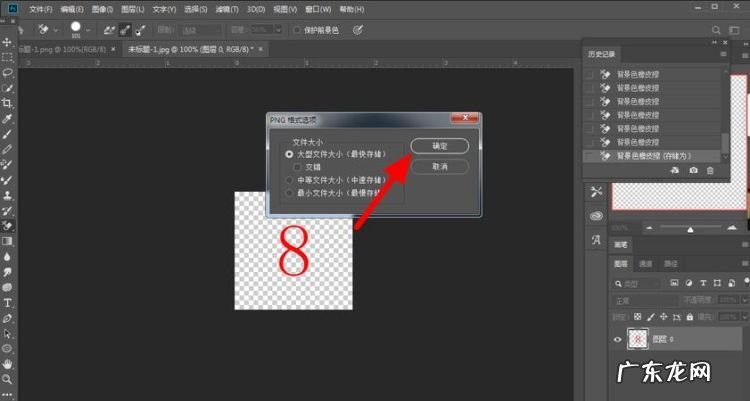This screenshot has width=750, height=401.
Task: Switch to the 通道 channels tab
Action: (645, 264)
